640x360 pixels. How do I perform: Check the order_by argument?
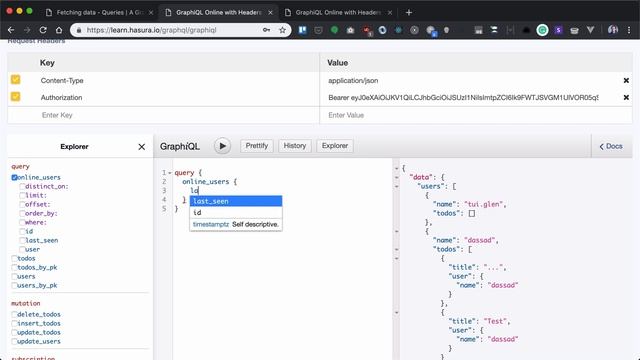(22, 213)
